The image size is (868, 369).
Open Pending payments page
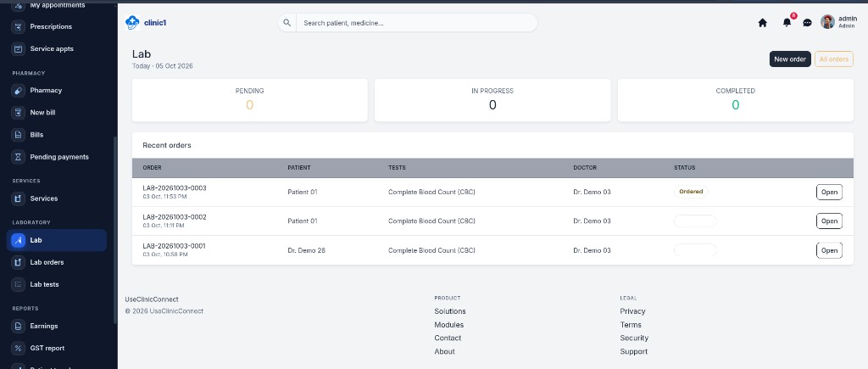pyautogui.click(x=57, y=157)
